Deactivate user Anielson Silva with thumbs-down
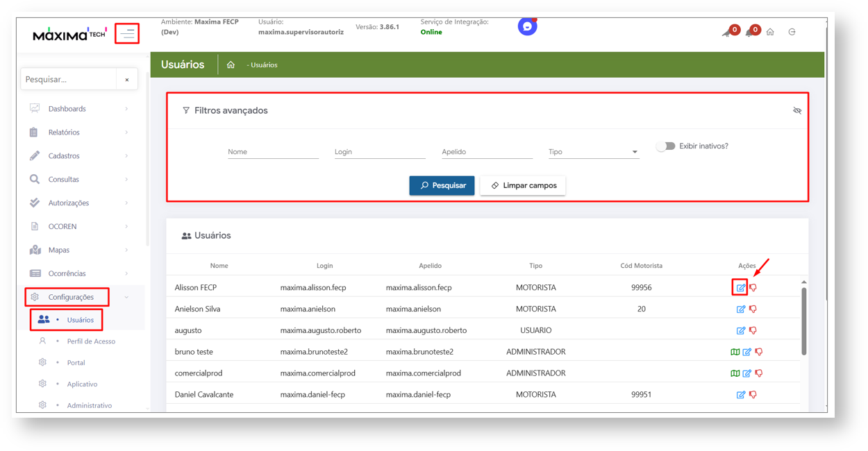The width and height of the screenshot is (868, 451). pos(753,309)
